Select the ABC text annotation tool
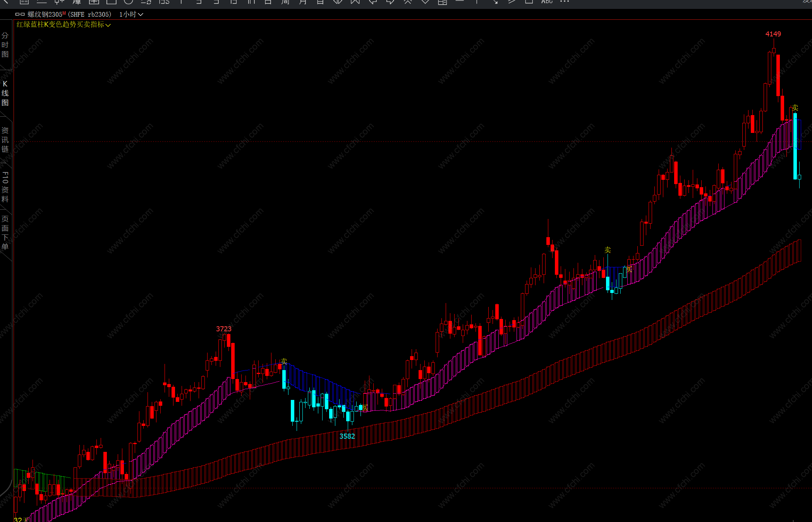This screenshot has width=812, height=522. 547,2
